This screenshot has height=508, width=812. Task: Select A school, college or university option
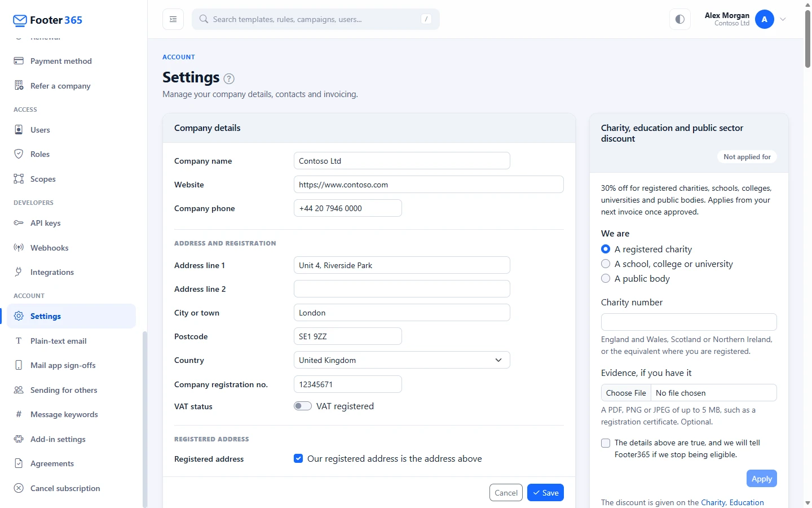[606, 264]
